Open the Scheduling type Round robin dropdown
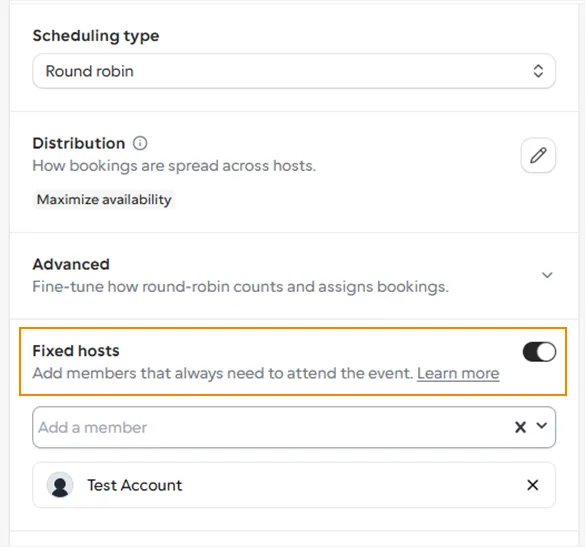The width and height of the screenshot is (585, 547). (294, 71)
